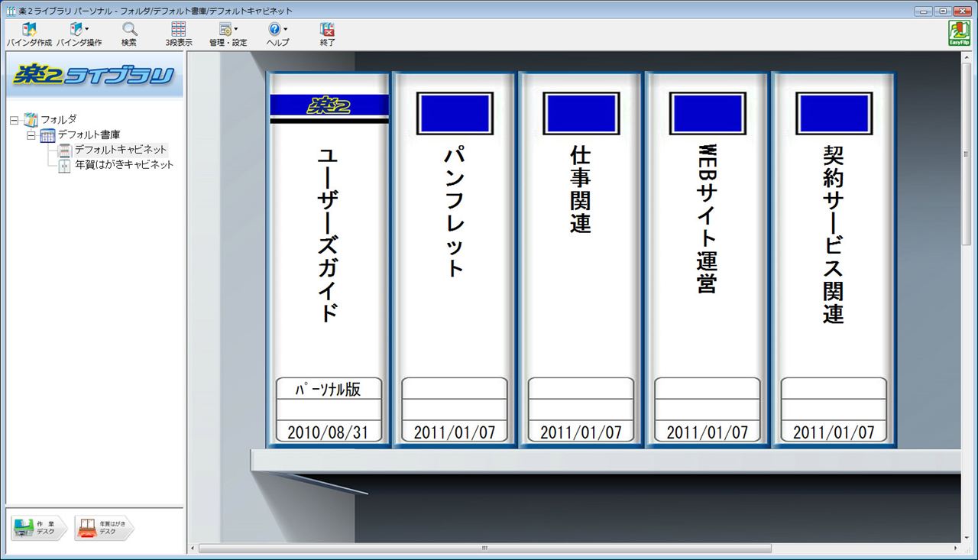978x560 pixels.
Task: Collapse the フォルダ root tree node
Action: [14, 120]
